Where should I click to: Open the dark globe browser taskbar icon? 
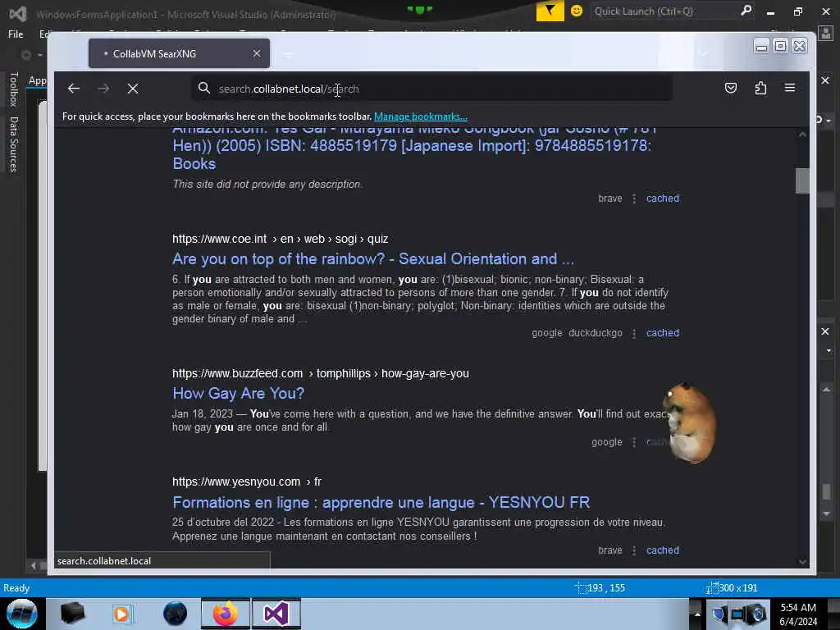click(x=175, y=614)
